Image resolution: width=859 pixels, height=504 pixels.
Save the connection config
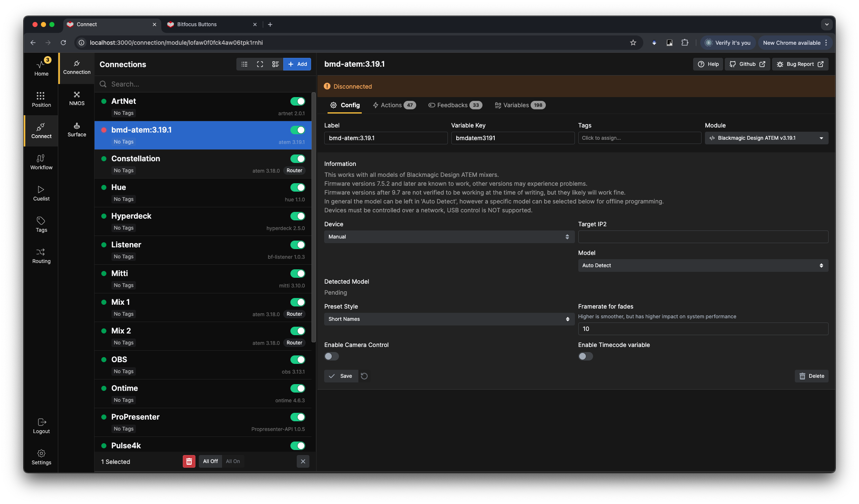[x=341, y=376]
